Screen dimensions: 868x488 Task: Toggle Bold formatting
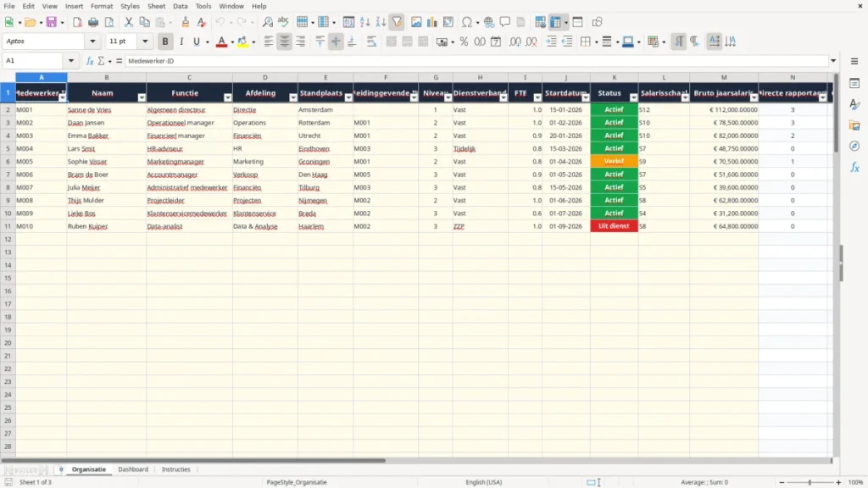tap(165, 42)
